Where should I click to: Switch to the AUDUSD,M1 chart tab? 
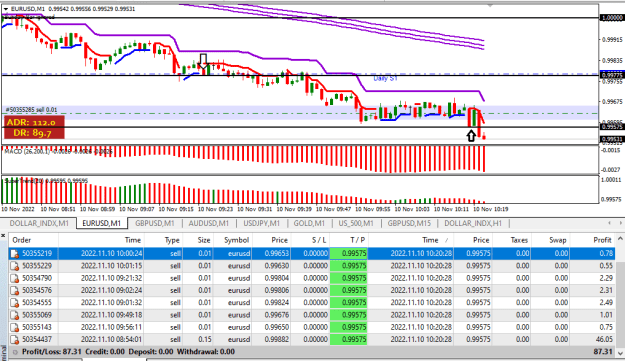tap(209, 224)
